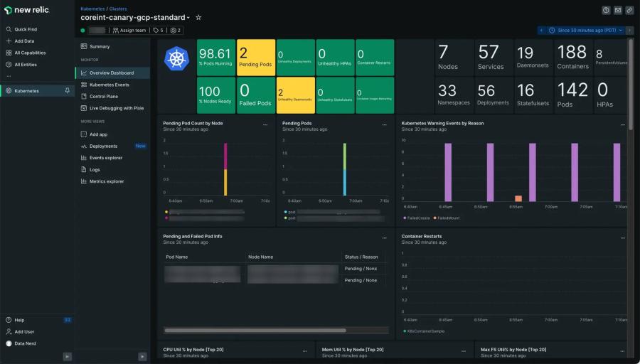This screenshot has width=640, height=364.
Task: Toggle FailedMount legend series
Action: tap(447, 218)
